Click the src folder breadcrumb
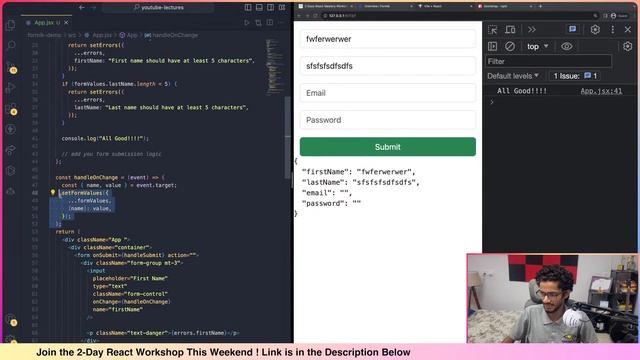 point(72,35)
